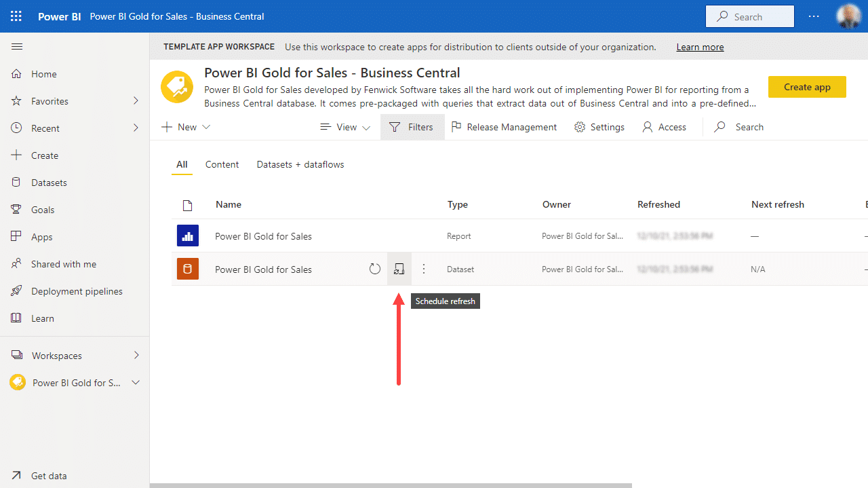Open the Datasets + dataflows tab
This screenshot has height=488, width=868.
click(x=300, y=164)
